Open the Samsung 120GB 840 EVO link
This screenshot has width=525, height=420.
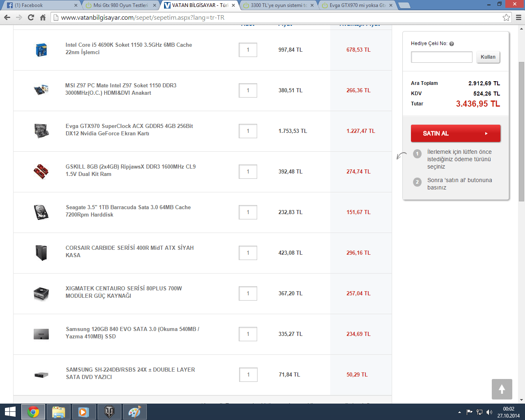click(132, 333)
